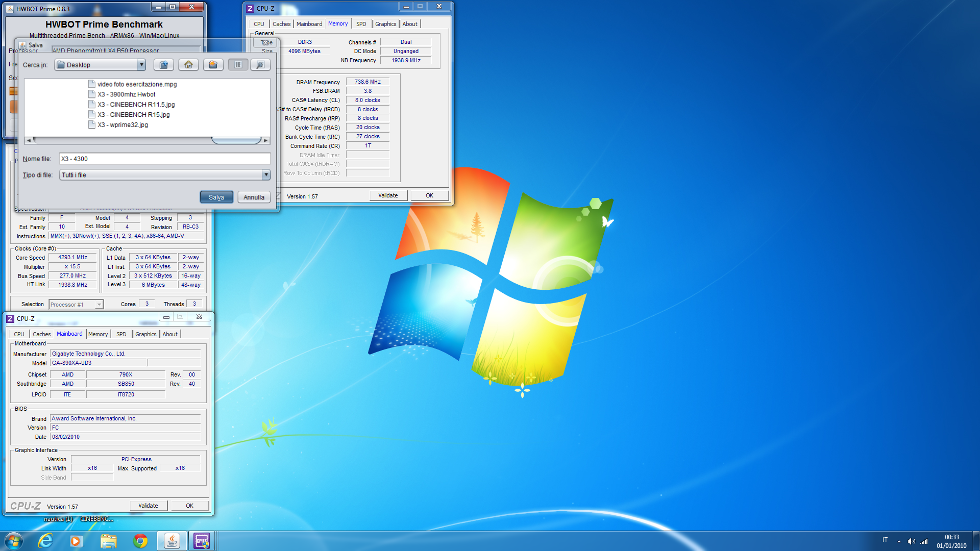The height and width of the screenshot is (551, 980).
Task: Open the 'Cerca in' Desktop dropdown
Action: click(x=141, y=65)
